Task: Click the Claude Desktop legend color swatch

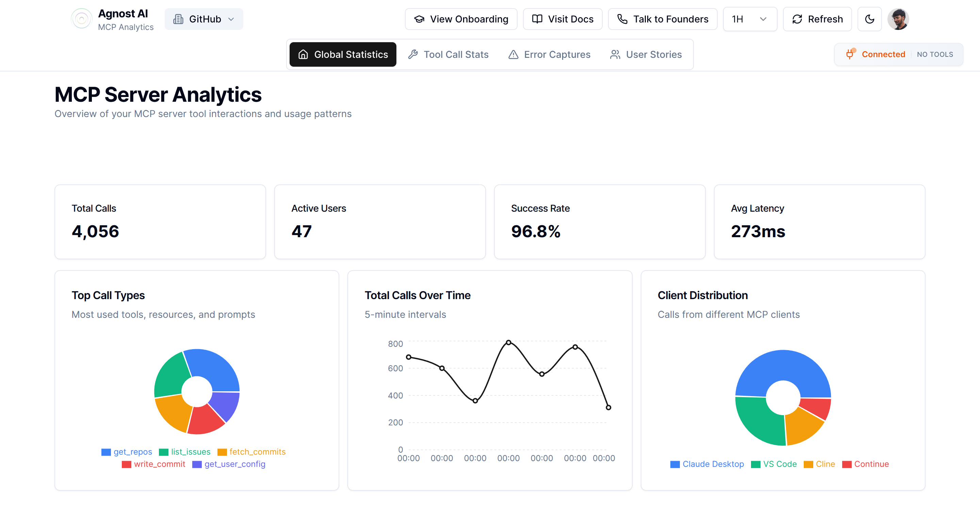Action: point(674,464)
